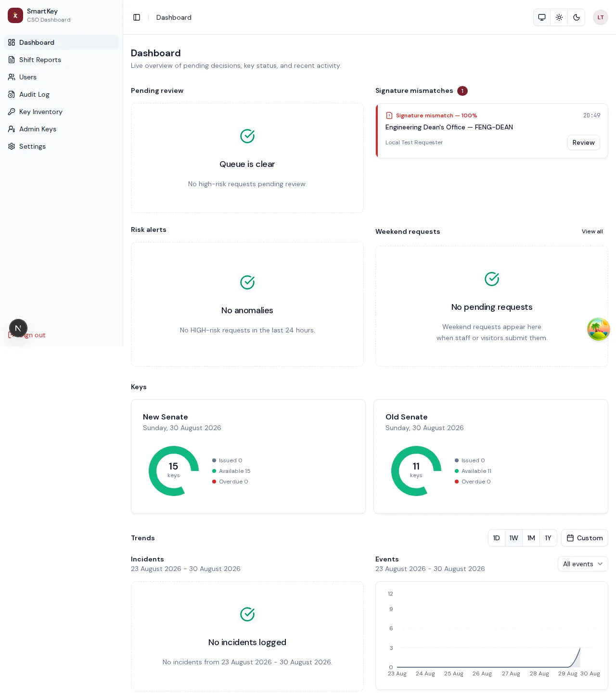Click the mismatch count badge showing 1
This screenshot has height=699, width=616.
click(x=462, y=91)
